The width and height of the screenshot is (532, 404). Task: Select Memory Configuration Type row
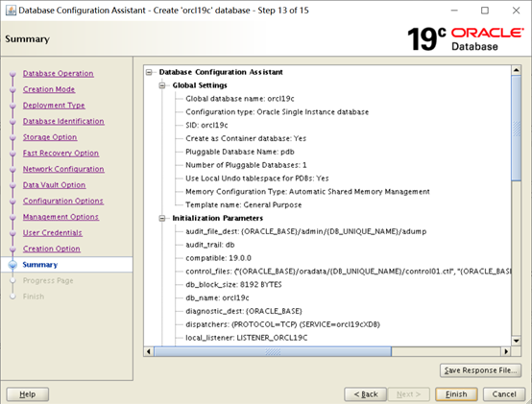tap(307, 192)
